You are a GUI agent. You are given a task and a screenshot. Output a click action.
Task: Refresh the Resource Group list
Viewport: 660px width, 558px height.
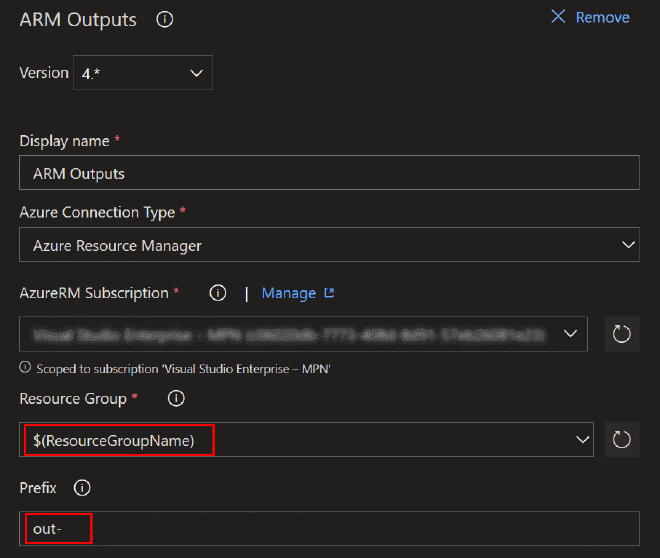coord(622,440)
